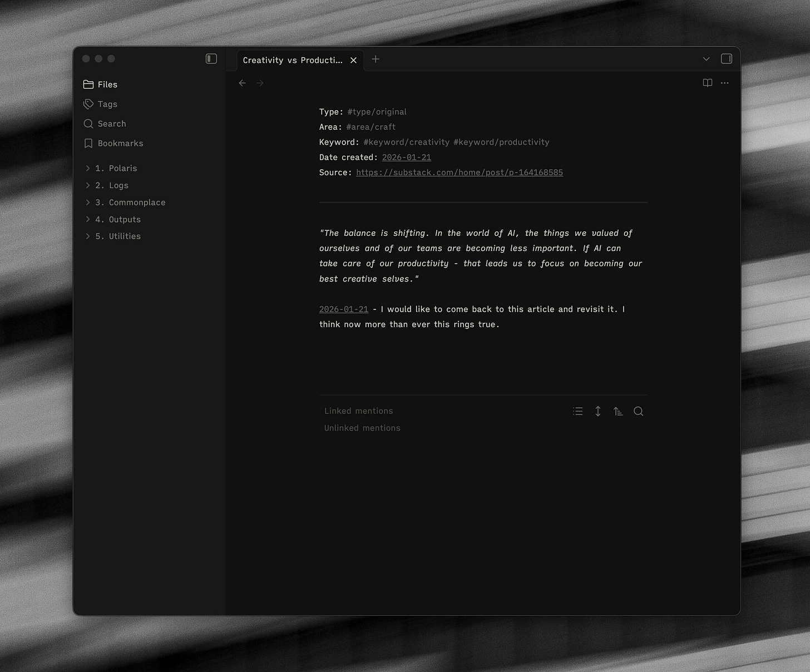Image resolution: width=810 pixels, height=672 pixels.
Task: Expand the 4. Outputs folder chevron
Action: (x=88, y=219)
